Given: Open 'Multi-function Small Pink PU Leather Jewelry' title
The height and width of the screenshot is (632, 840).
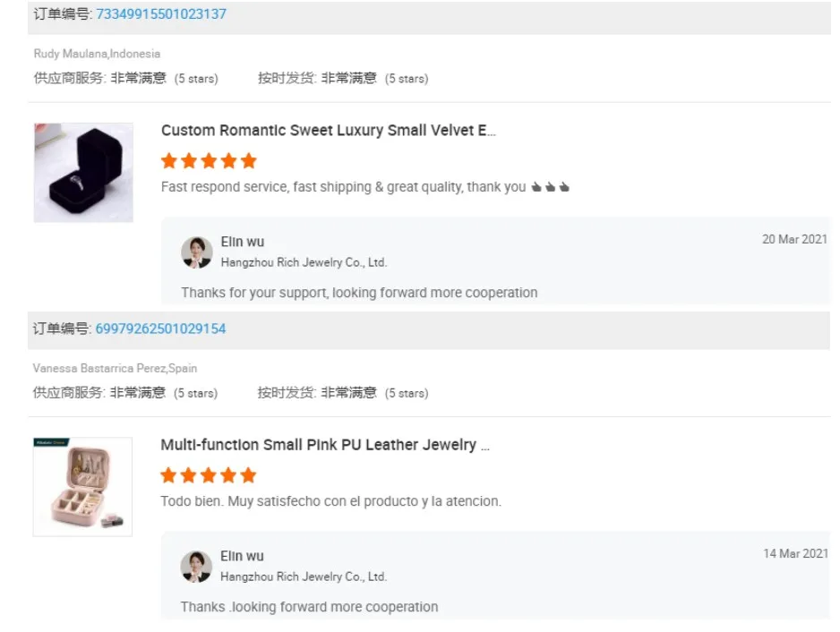Looking at the screenshot, I should (x=325, y=445).
